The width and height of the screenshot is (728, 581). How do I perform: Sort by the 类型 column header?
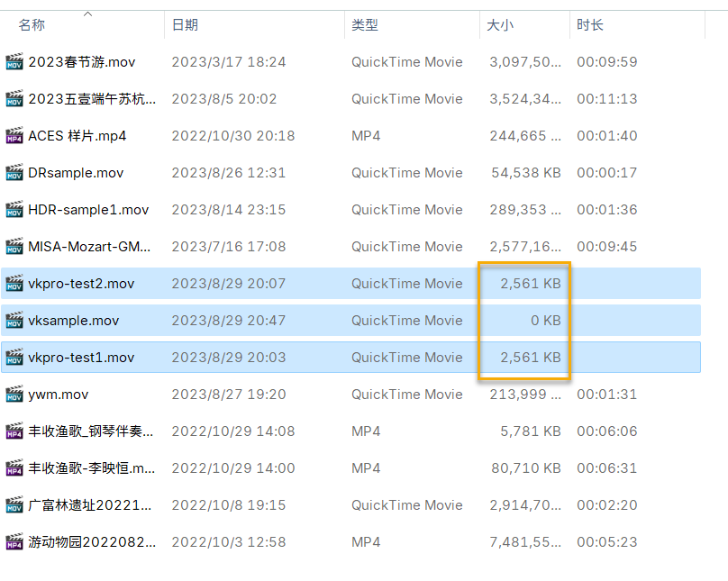[365, 25]
